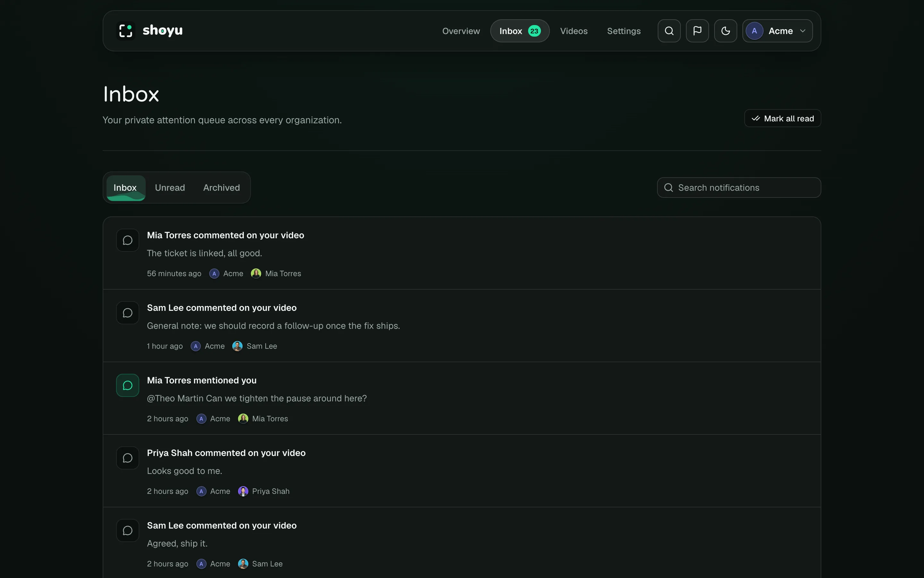Click the '1 hour ago' timestamp
This screenshot has height=578, width=924.
click(165, 346)
